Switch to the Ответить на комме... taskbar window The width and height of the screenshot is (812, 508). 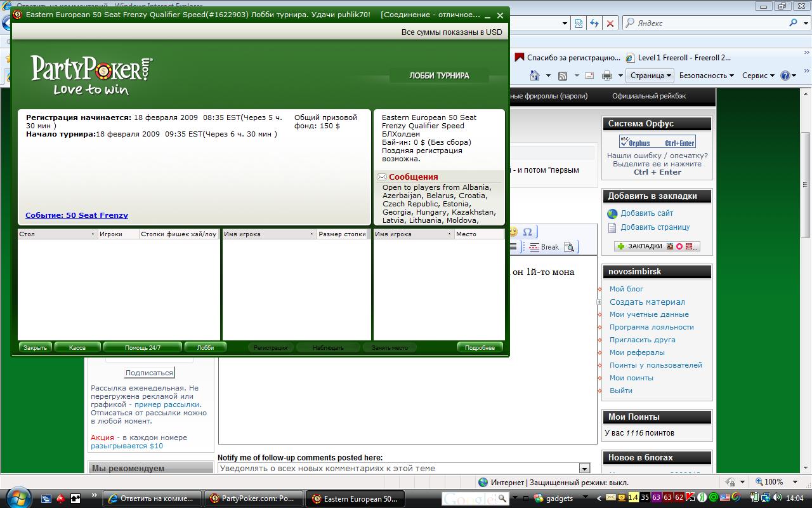pyautogui.click(x=152, y=498)
